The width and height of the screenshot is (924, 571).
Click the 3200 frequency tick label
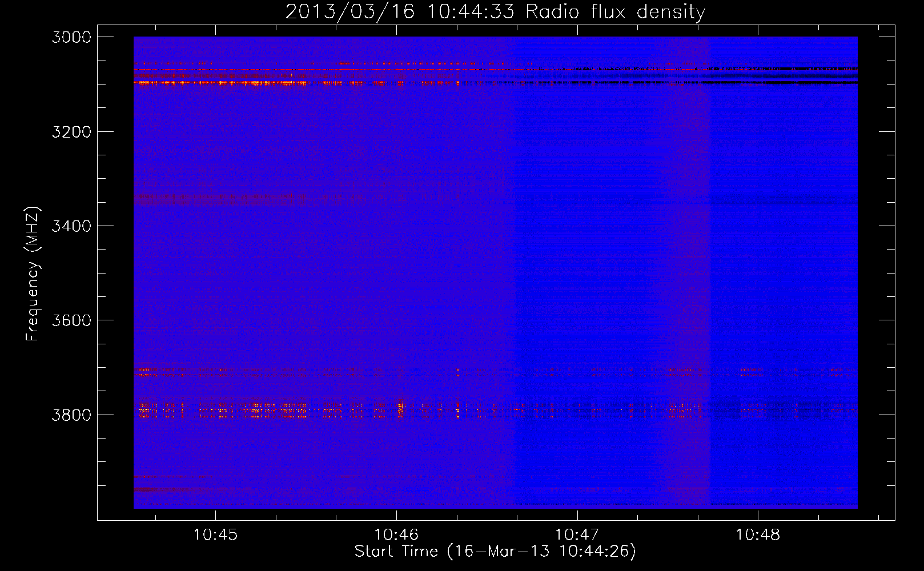click(71, 132)
